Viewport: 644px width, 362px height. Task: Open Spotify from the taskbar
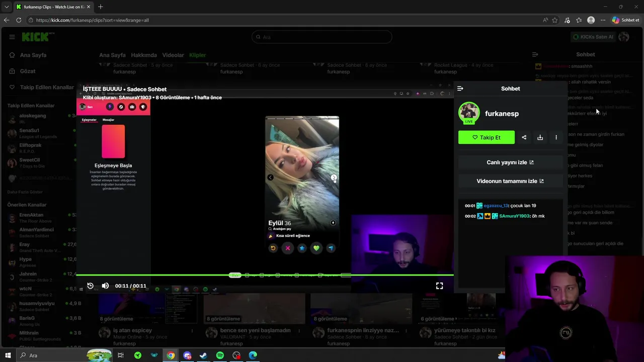(220, 355)
